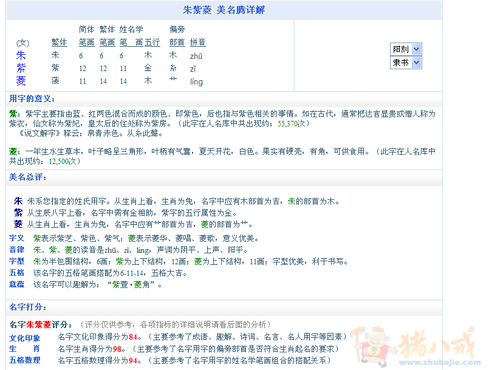Click the 艹 radical in the 菱 table row

point(173,79)
